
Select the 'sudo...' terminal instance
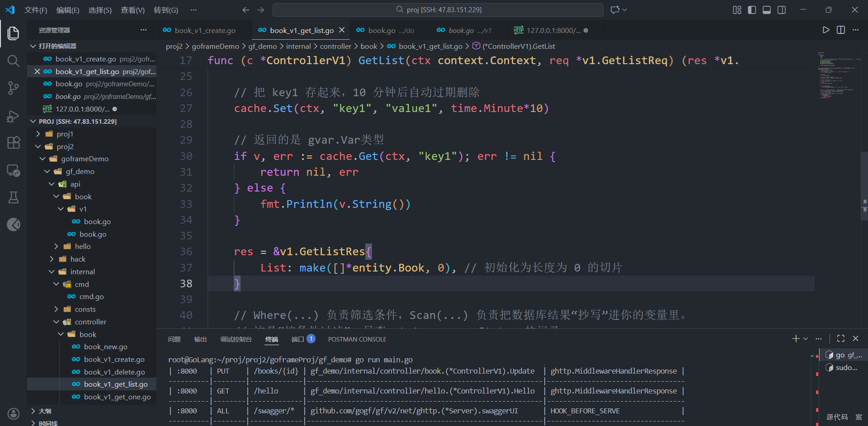click(844, 368)
